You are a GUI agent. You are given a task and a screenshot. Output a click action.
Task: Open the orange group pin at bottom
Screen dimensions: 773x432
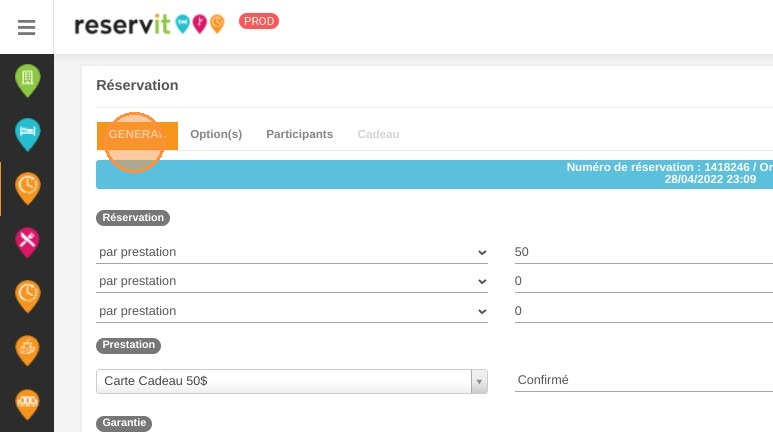28,404
